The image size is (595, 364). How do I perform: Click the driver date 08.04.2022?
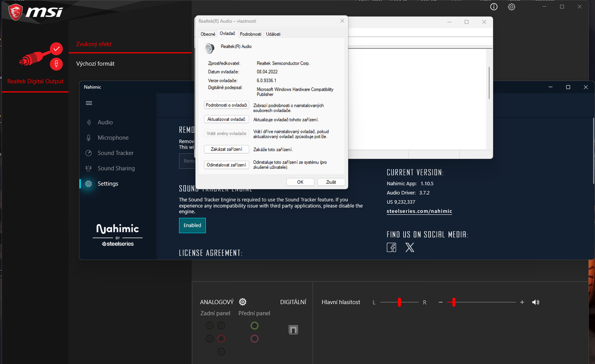(x=267, y=72)
